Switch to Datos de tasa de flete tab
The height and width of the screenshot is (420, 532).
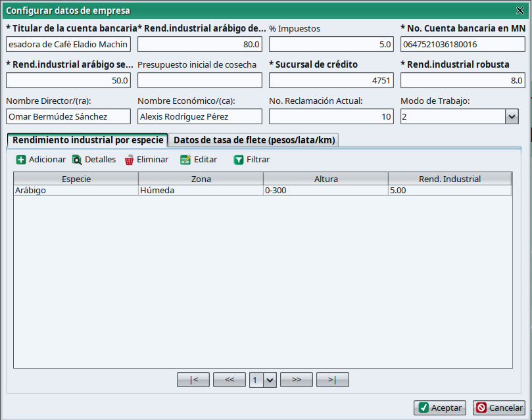click(254, 140)
